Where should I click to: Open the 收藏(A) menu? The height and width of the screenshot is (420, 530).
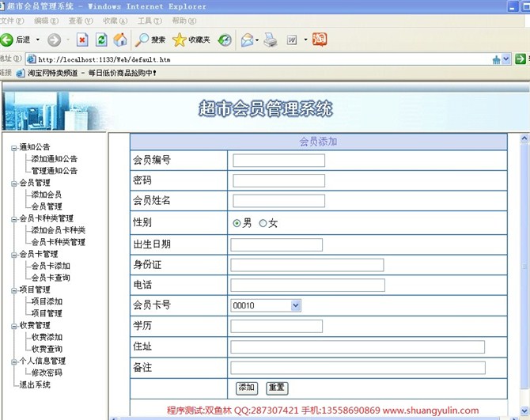[115, 21]
